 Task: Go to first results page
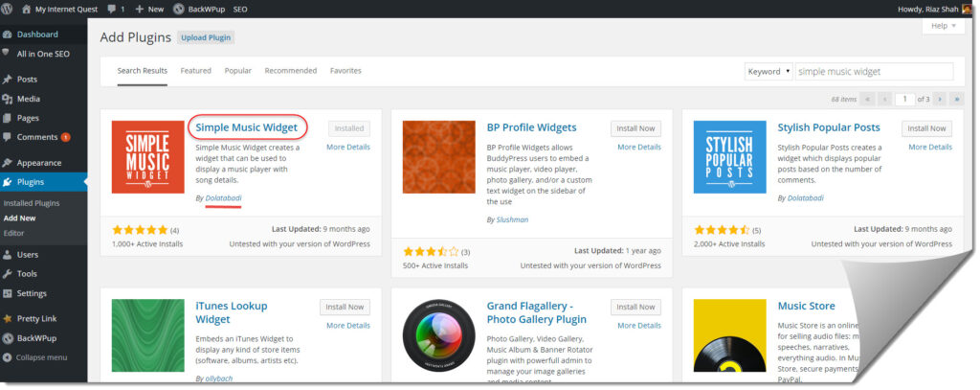867,99
